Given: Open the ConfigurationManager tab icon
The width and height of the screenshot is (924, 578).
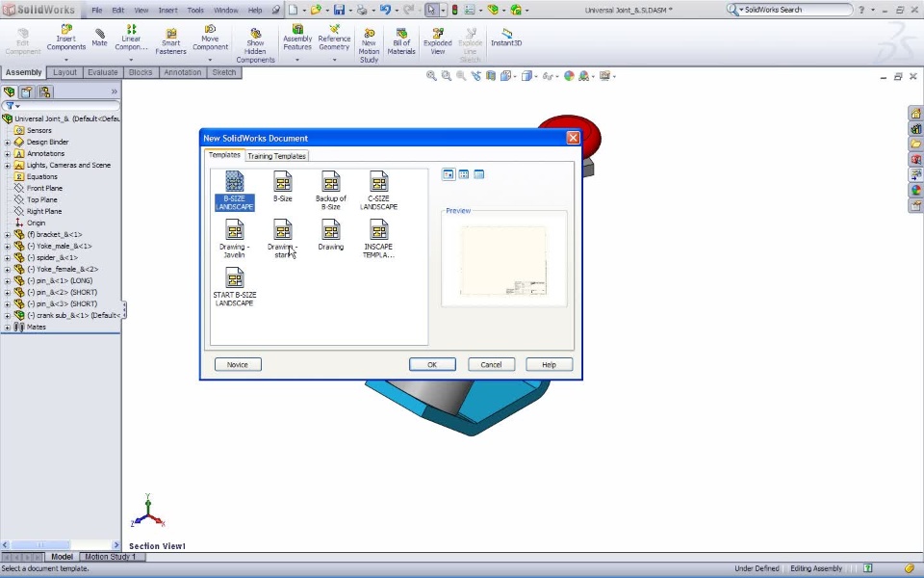Looking at the screenshot, I should click(45, 92).
